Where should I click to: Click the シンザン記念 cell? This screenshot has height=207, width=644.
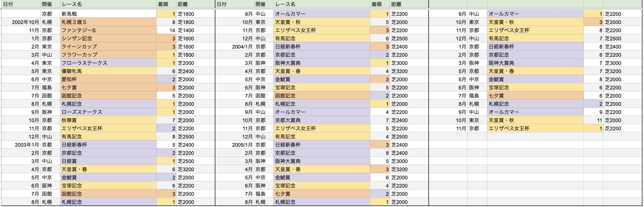108,39
